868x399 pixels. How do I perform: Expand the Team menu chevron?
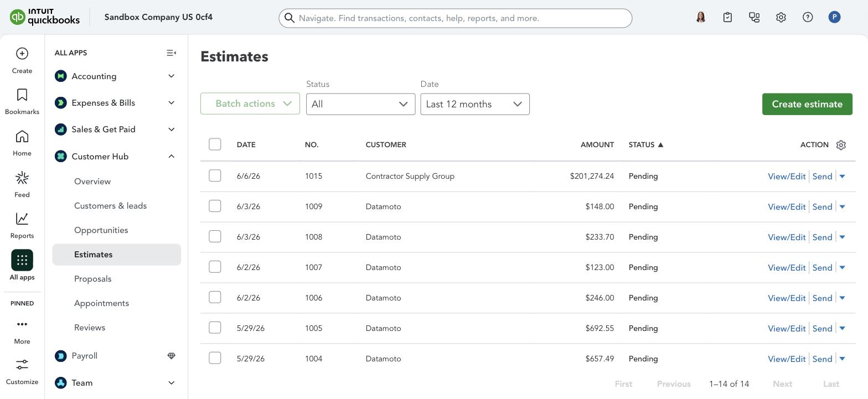tap(171, 383)
